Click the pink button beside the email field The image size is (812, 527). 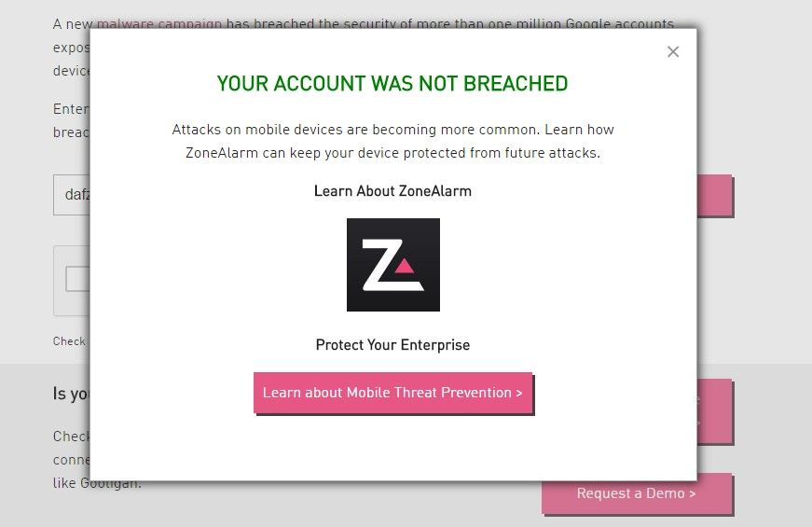point(714,195)
